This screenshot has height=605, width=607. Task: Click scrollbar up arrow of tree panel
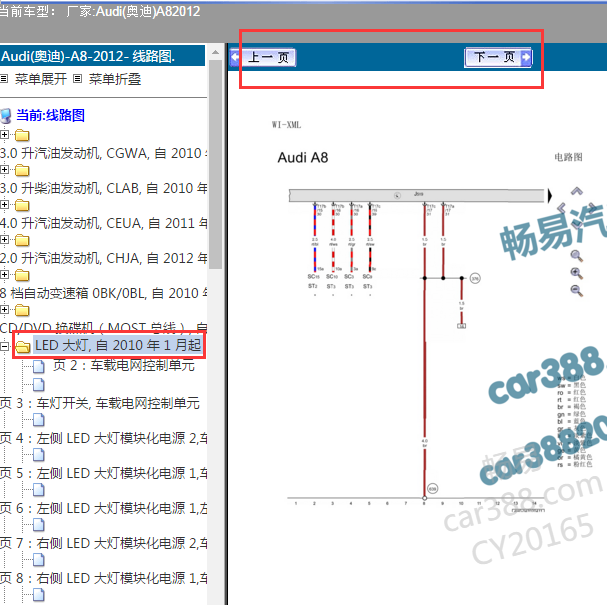[x=216, y=52]
